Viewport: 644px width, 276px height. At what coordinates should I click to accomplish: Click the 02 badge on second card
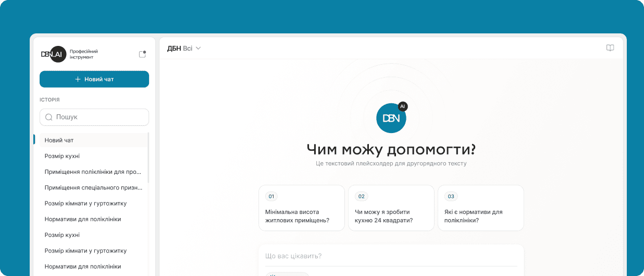(362, 197)
